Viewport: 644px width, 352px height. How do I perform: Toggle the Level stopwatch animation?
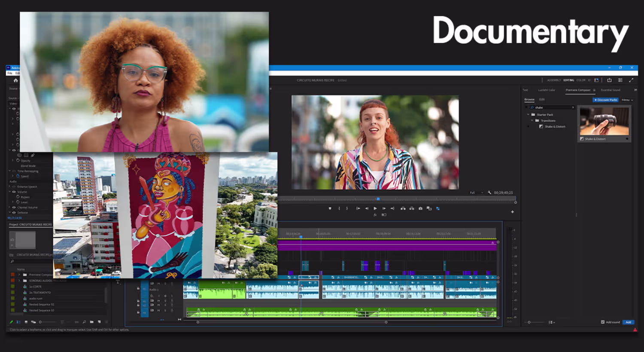pos(18,202)
